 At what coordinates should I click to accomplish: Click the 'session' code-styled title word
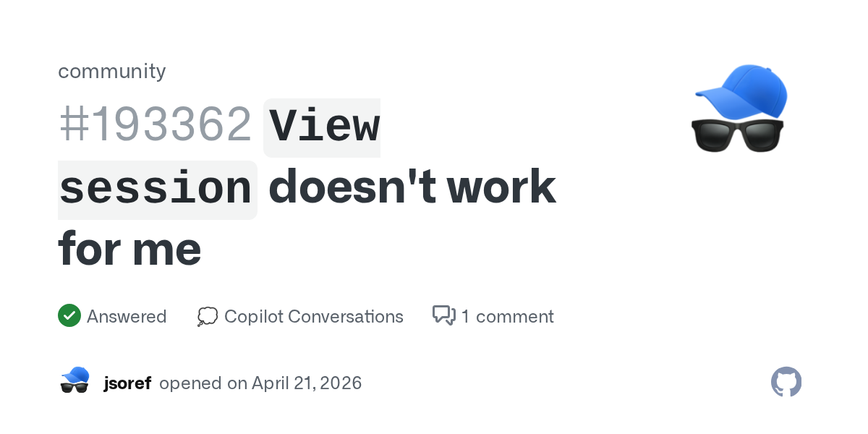point(156,188)
